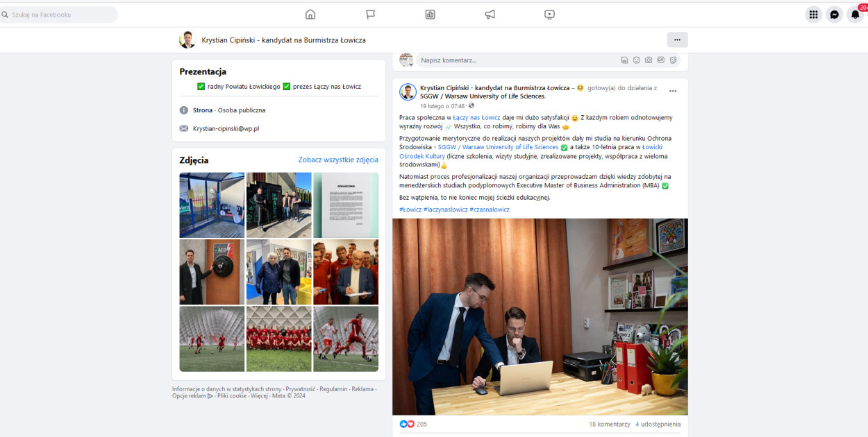Click envelope email icon in Prezentacja
Screen dimensions: 868x437
pos(184,128)
